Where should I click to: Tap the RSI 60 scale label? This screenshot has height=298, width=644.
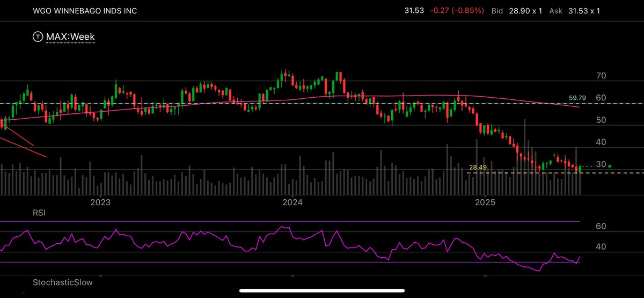[601, 227]
